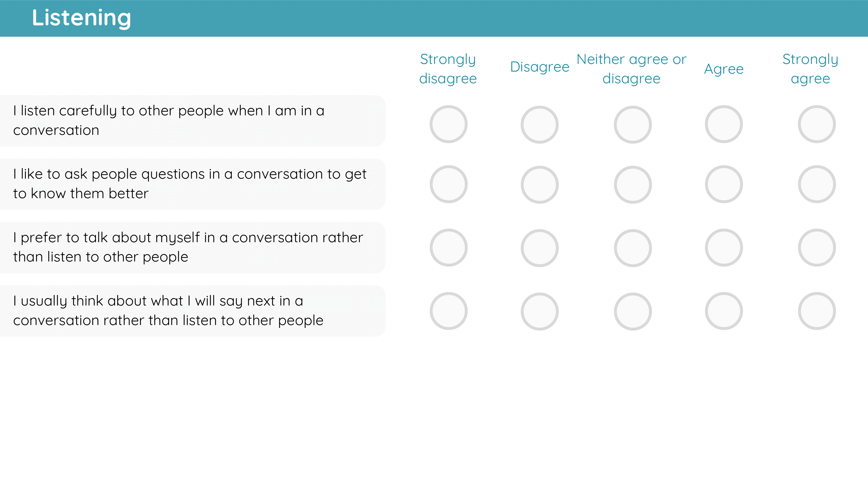
Task: Click the Listening section header
Action: pyautogui.click(x=81, y=18)
